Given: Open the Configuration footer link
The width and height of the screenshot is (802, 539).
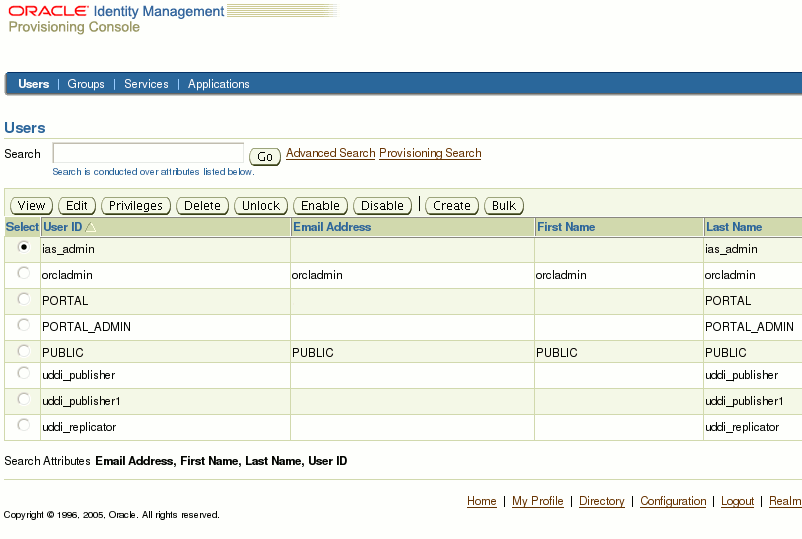Looking at the screenshot, I should 673,501.
